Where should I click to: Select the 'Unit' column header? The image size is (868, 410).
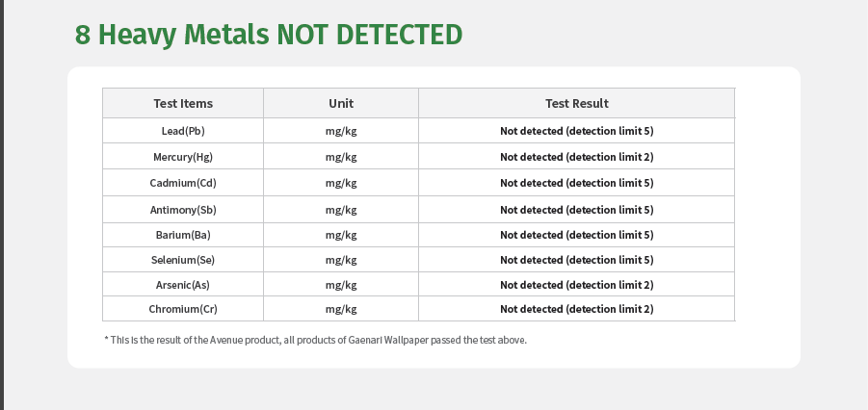click(341, 103)
